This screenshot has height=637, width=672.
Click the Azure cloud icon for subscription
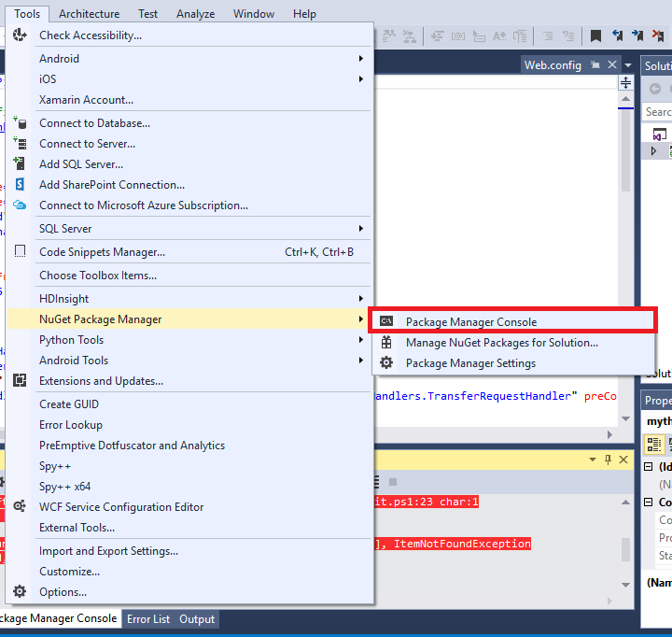[20, 205]
